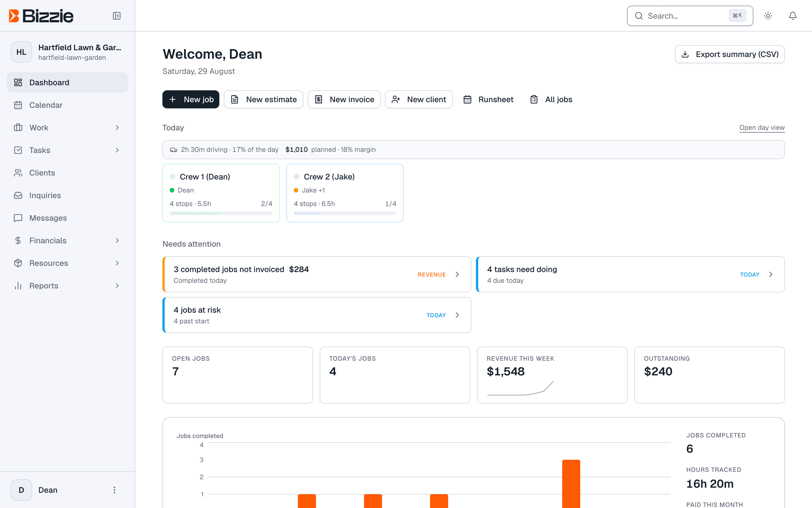Viewport: 812px width, 508px height.
Task: Open the 4 tasks need doing alert
Action: [630, 274]
